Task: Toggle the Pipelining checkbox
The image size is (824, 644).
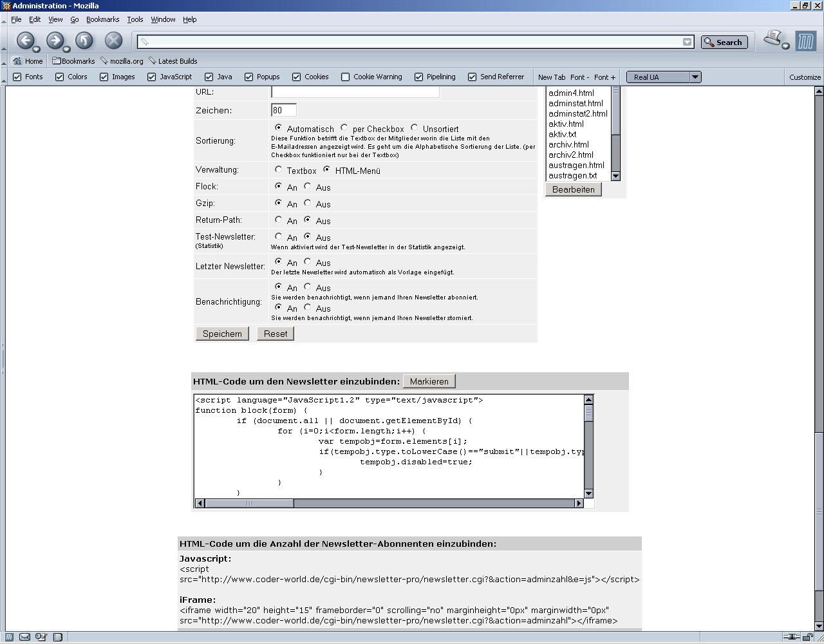Action: click(x=419, y=77)
